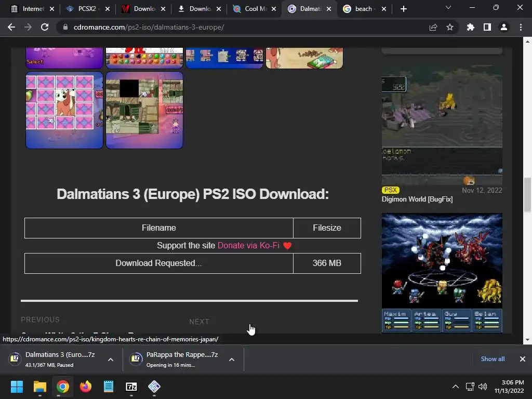
Task: Open Chrome's three-dot menu
Action: tap(521, 27)
